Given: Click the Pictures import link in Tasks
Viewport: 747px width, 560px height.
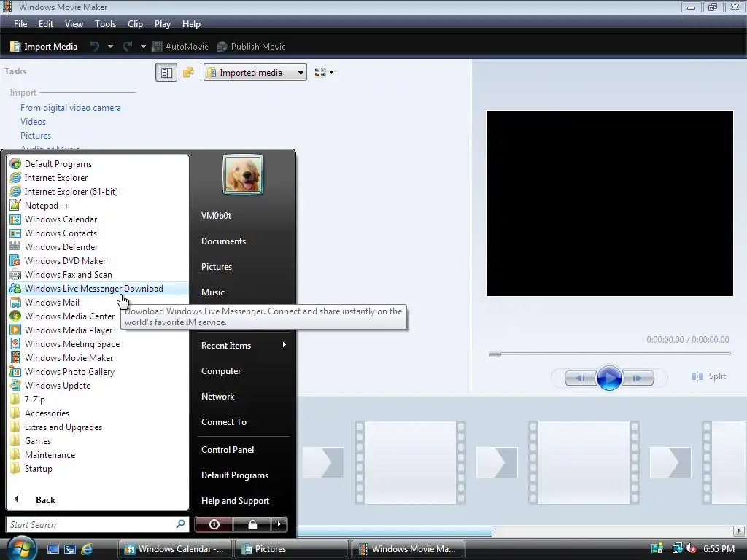Looking at the screenshot, I should (x=35, y=135).
